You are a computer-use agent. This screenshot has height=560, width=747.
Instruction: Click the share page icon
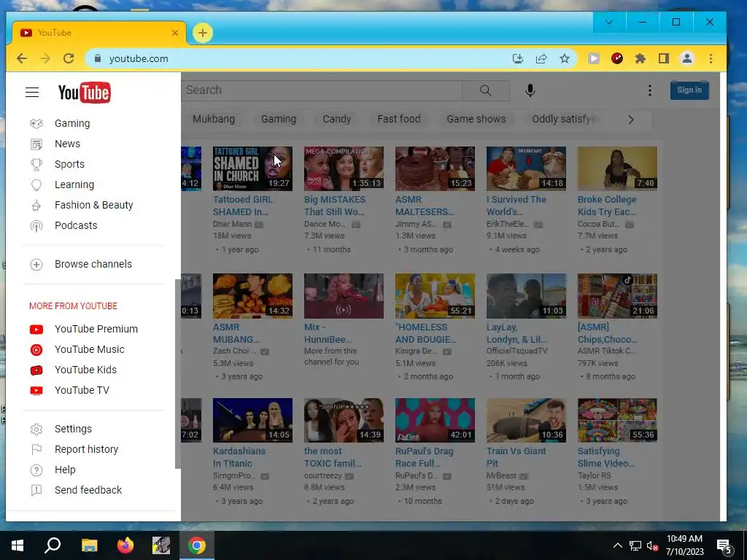pos(541,58)
